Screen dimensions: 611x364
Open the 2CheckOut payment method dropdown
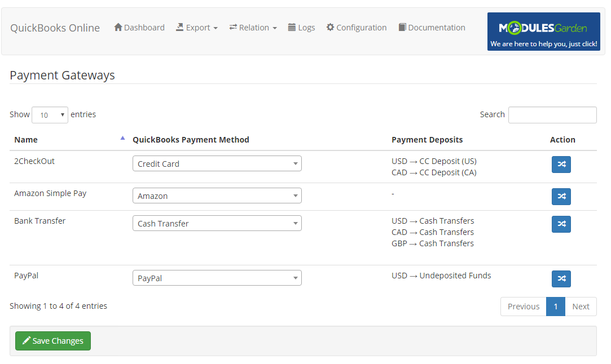217,163
